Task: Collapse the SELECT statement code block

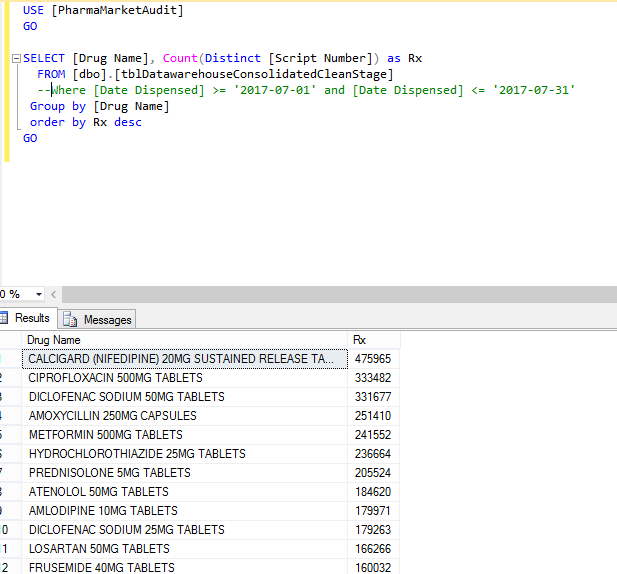Action: point(15,59)
